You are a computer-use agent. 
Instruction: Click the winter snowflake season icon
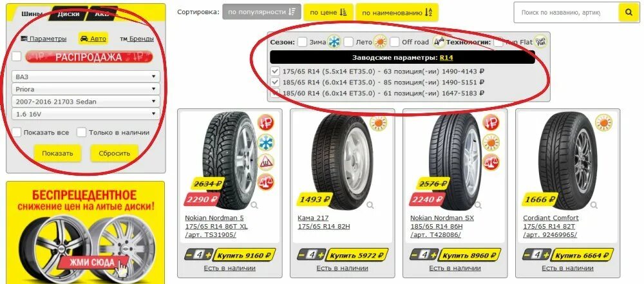(334, 41)
